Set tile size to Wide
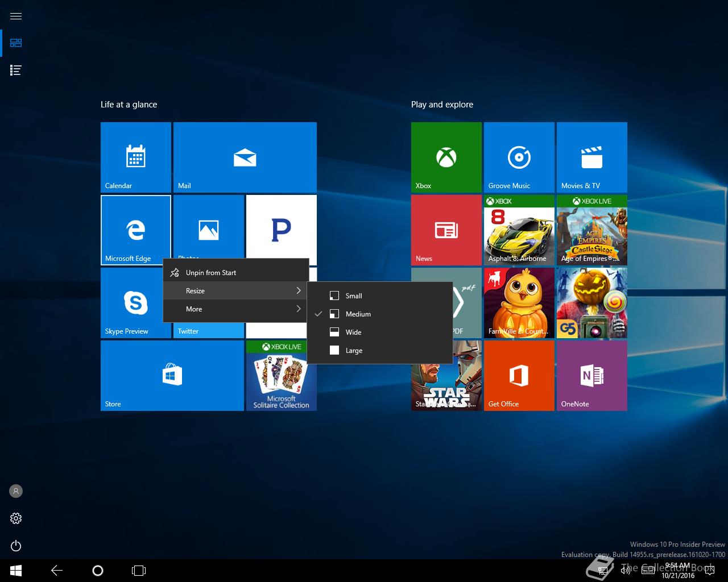This screenshot has width=728, height=582. tap(380, 332)
